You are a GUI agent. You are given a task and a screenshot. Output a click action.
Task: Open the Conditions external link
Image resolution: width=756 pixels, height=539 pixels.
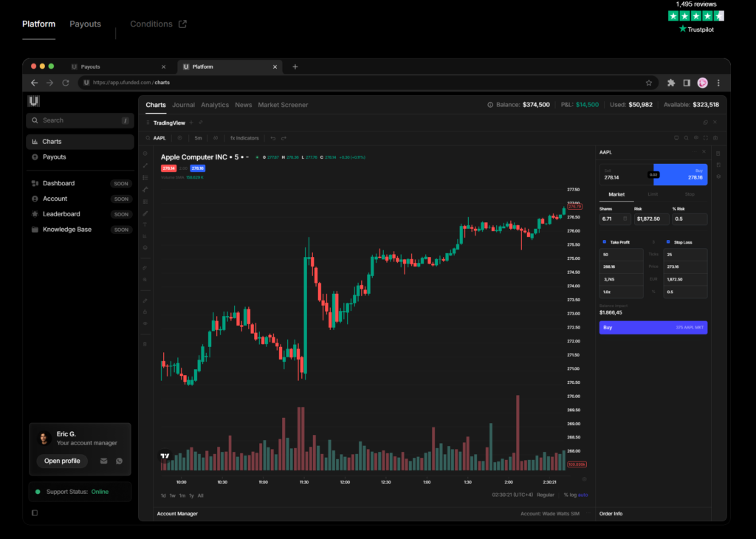(x=158, y=24)
